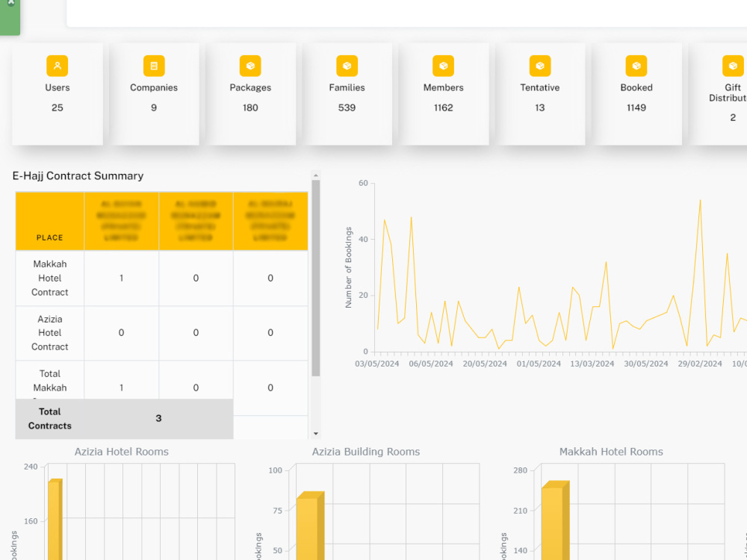
Task: Click the Total Contracts value 3
Action: [158, 418]
